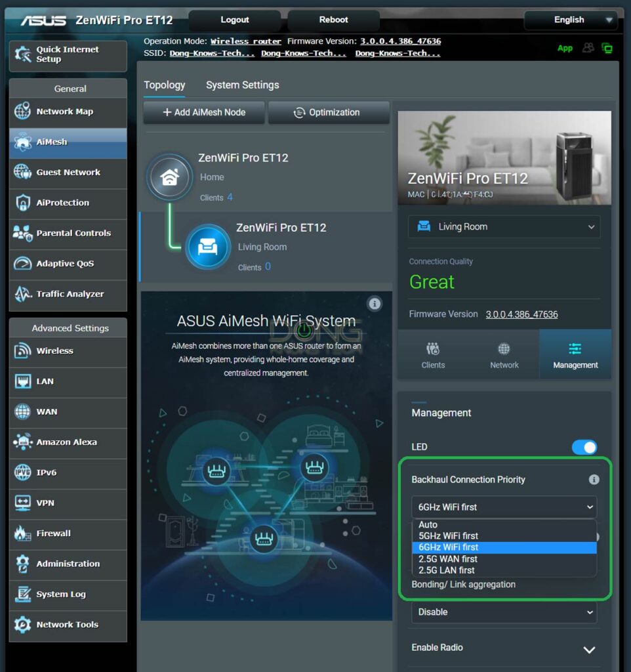Click the Reboot button
631x672 pixels.
coord(333,20)
